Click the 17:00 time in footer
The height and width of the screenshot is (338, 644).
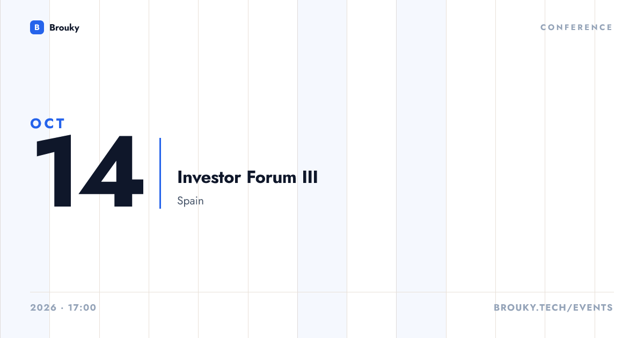point(82,307)
